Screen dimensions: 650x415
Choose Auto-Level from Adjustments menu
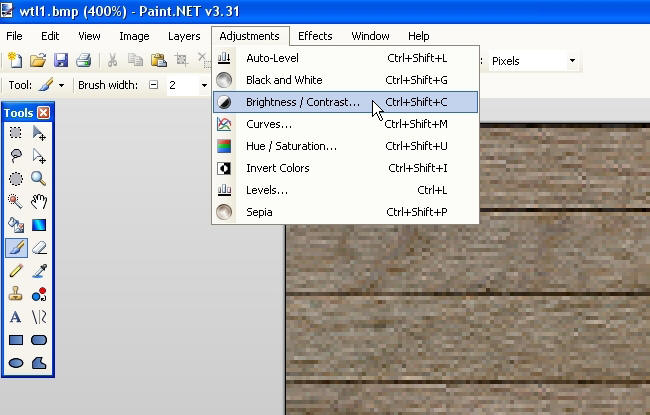coord(345,58)
